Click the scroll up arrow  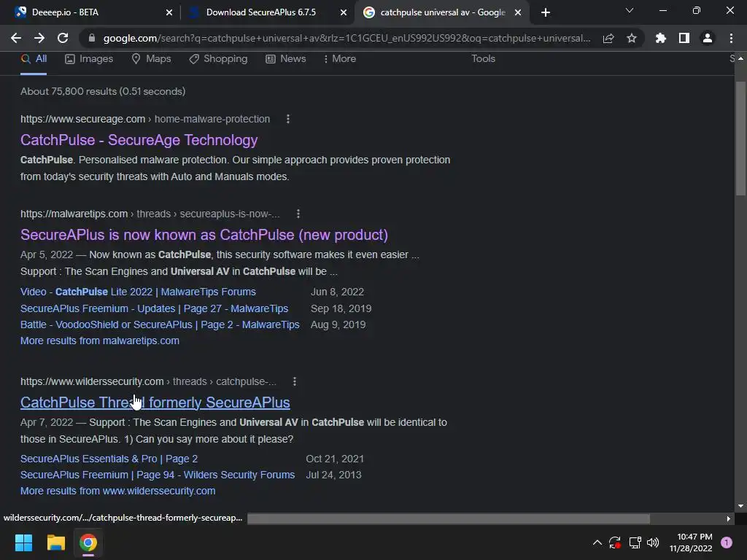click(x=740, y=58)
